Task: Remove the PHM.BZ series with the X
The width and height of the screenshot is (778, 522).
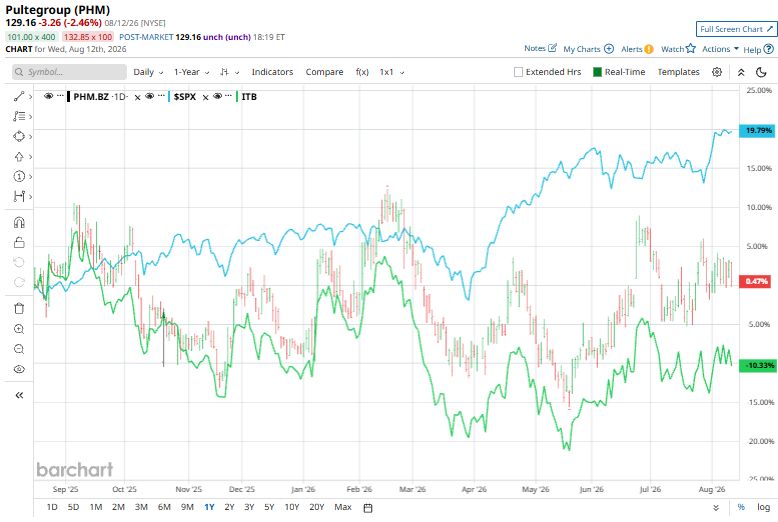Action: coord(137,97)
